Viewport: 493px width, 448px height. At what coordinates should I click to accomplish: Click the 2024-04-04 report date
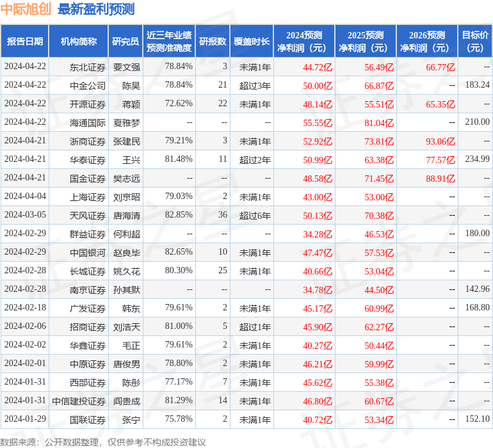[x=25, y=196]
